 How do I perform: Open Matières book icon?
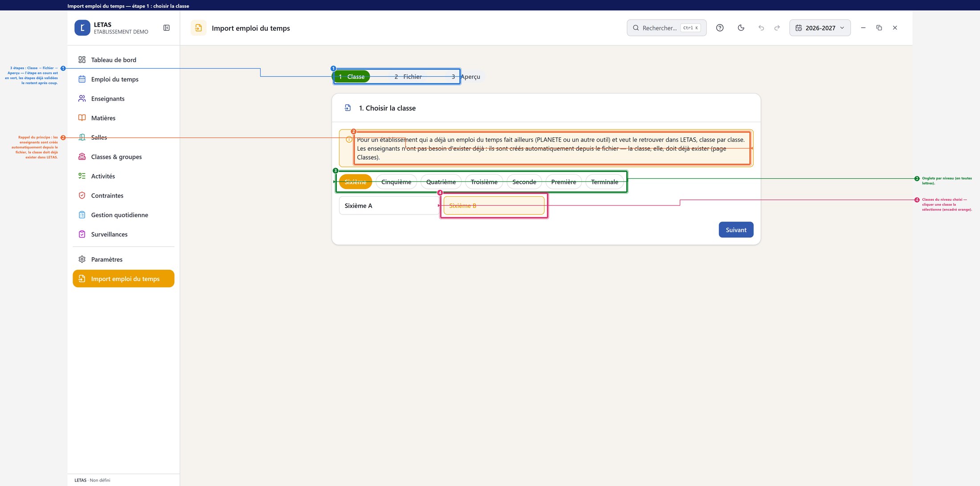pos(82,118)
